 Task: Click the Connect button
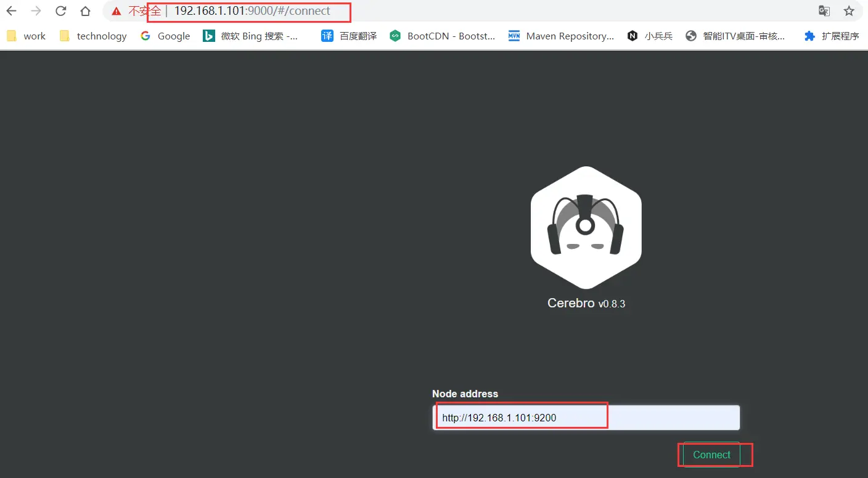pyautogui.click(x=711, y=455)
